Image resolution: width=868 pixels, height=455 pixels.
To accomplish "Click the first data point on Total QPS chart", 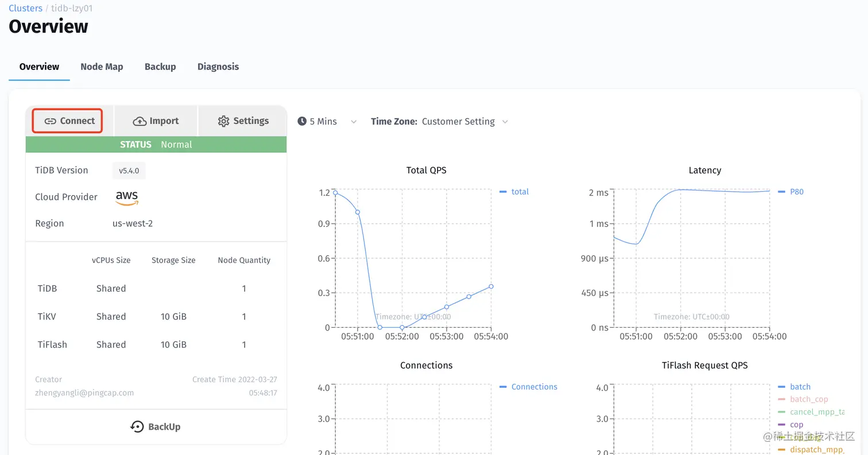I will click(x=335, y=193).
